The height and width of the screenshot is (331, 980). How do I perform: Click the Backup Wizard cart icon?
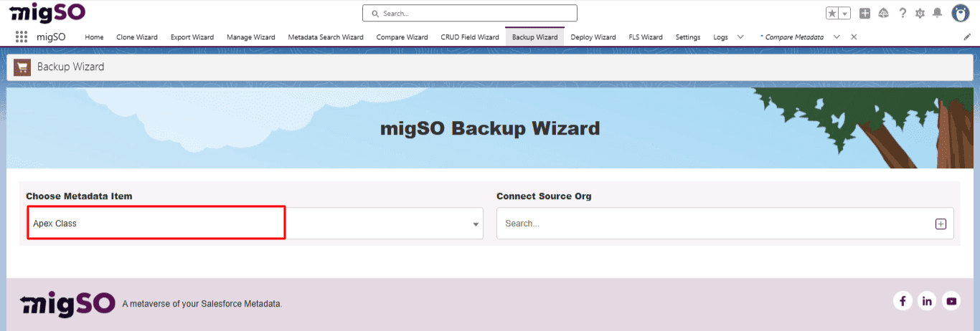coord(22,67)
